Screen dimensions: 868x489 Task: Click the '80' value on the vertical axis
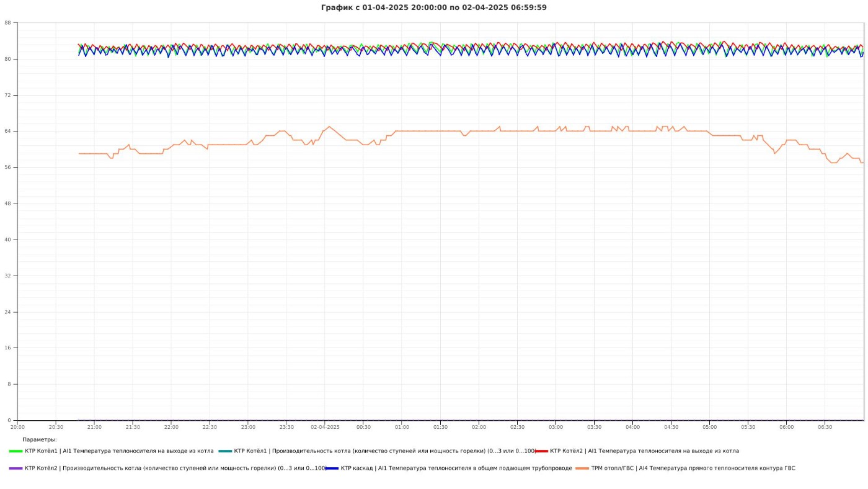(x=7, y=59)
